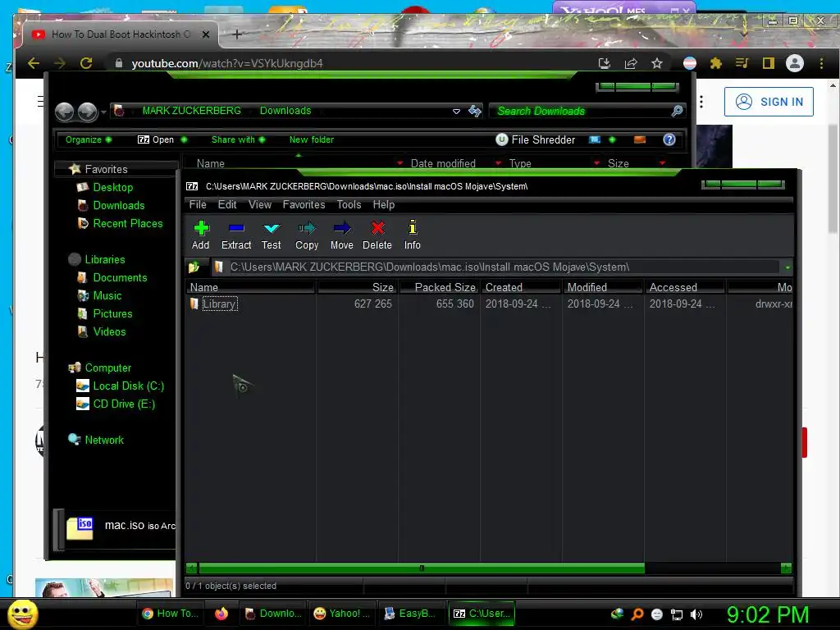
Task: Click the smiley Start button
Action: [22, 614]
